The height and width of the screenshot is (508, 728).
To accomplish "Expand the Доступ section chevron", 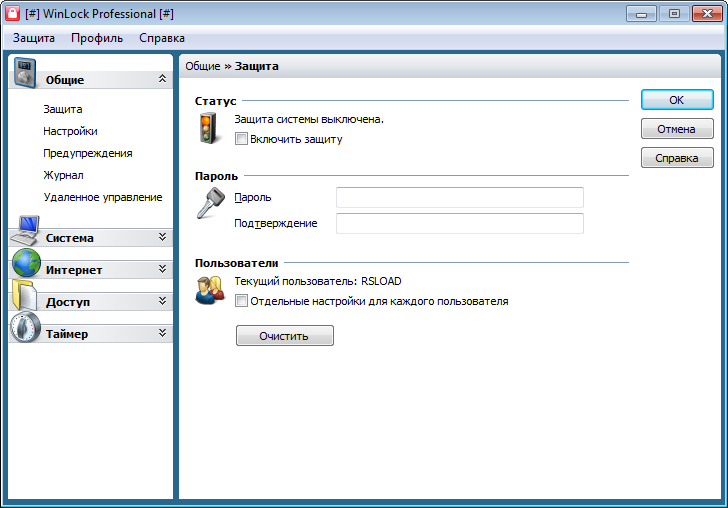I will (162, 301).
